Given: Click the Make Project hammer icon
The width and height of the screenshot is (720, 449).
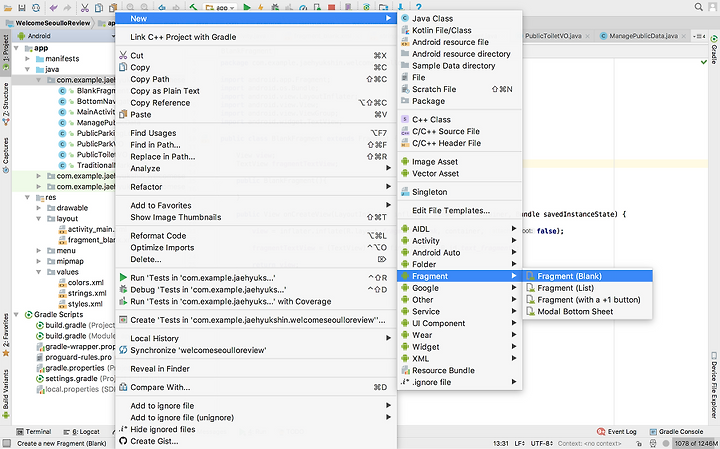Looking at the screenshot, I should click(193, 7).
